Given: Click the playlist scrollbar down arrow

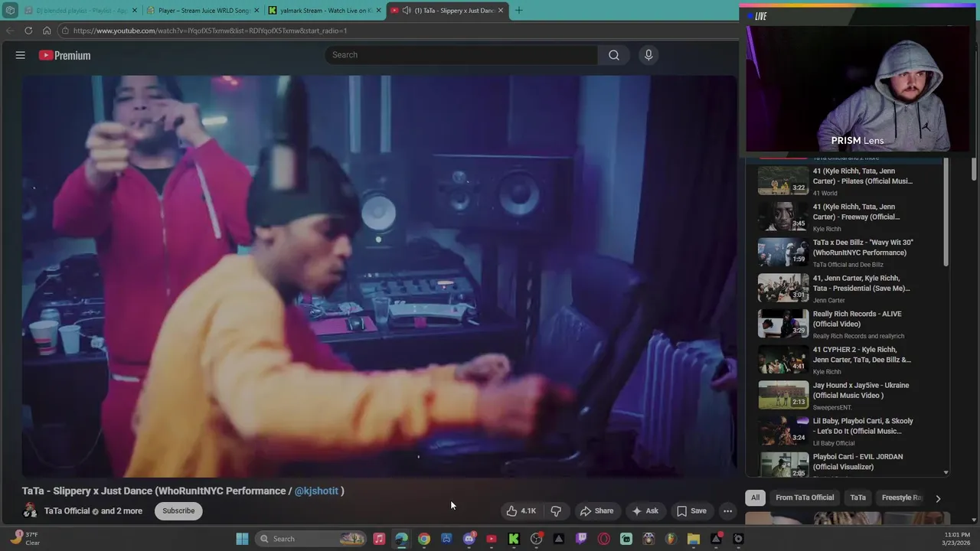Looking at the screenshot, I should [x=946, y=473].
